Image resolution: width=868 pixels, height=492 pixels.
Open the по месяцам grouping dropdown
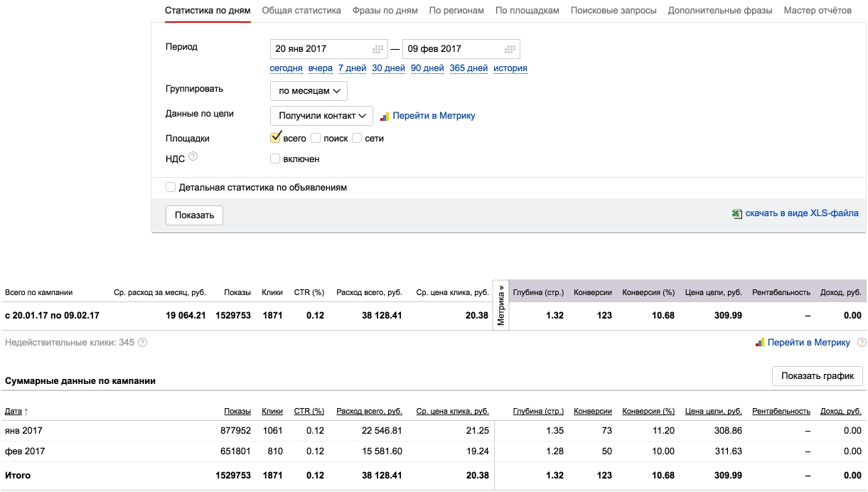coord(309,91)
